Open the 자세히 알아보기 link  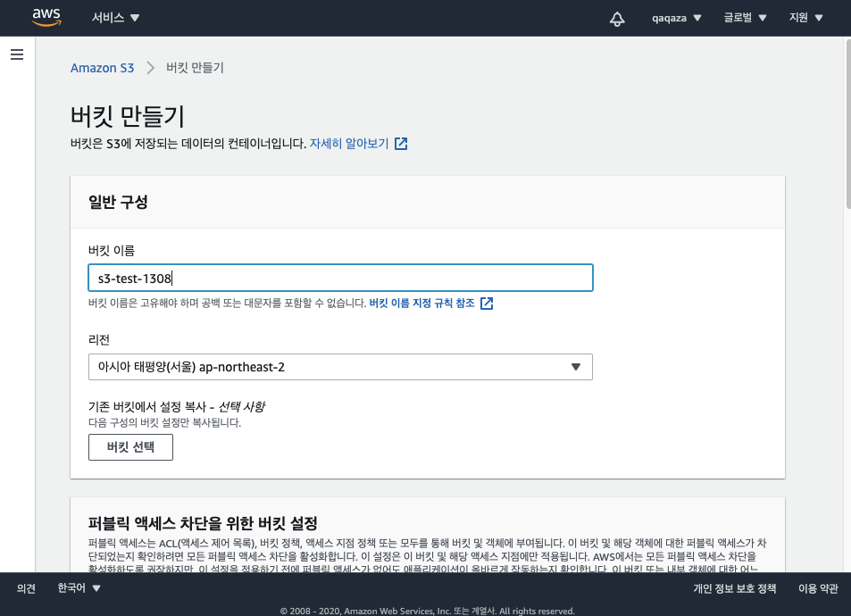coord(349,144)
